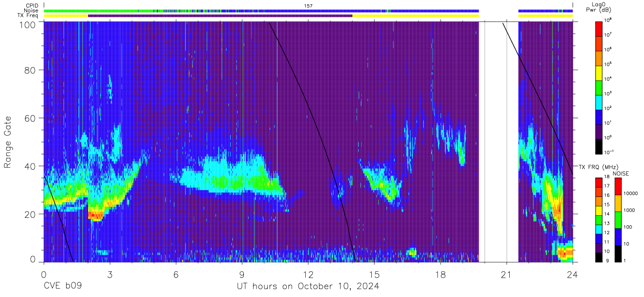Pick the red top segment of NOISE colorbar

tap(618, 186)
